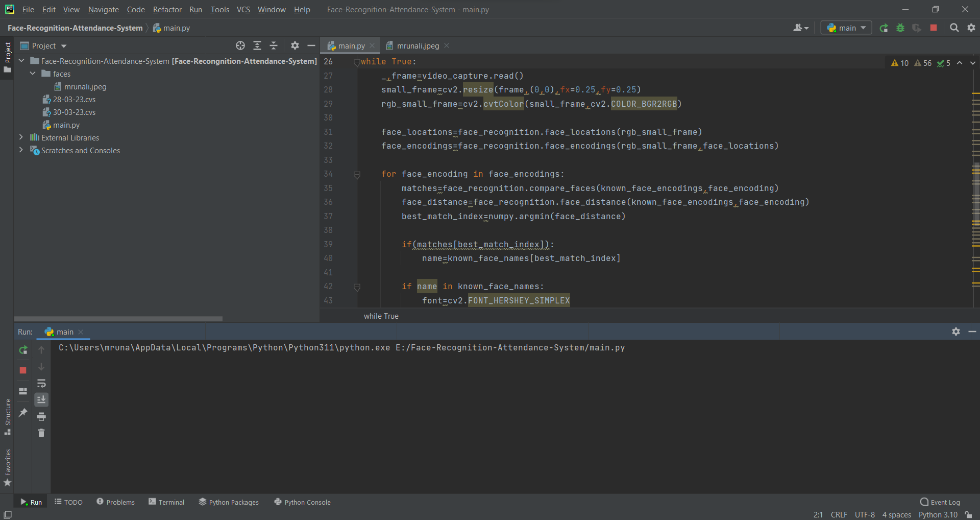Fold the for loop at line 34
The height and width of the screenshot is (520, 980).
pos(357,174)
